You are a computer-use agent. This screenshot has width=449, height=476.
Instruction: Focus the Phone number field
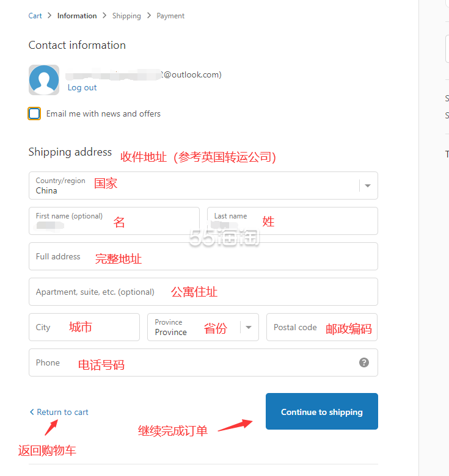point(189,362)
